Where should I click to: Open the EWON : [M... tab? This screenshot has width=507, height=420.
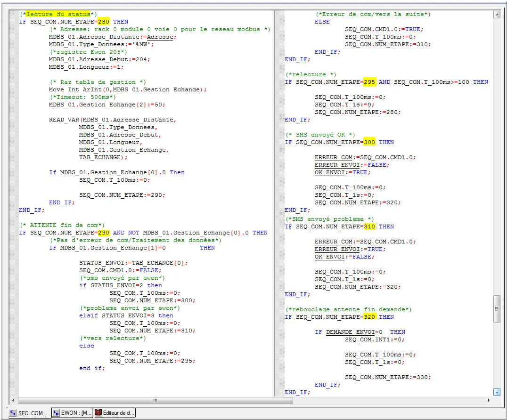click(73, 413)
